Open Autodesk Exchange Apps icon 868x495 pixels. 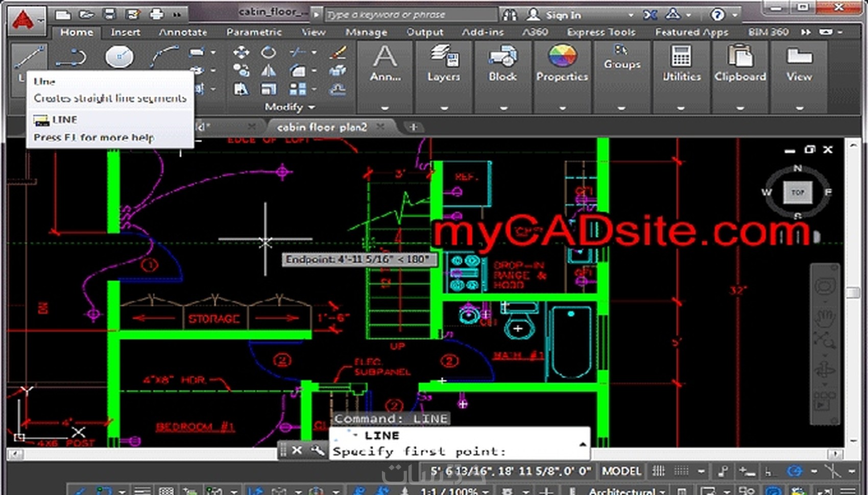pos(650,15)
